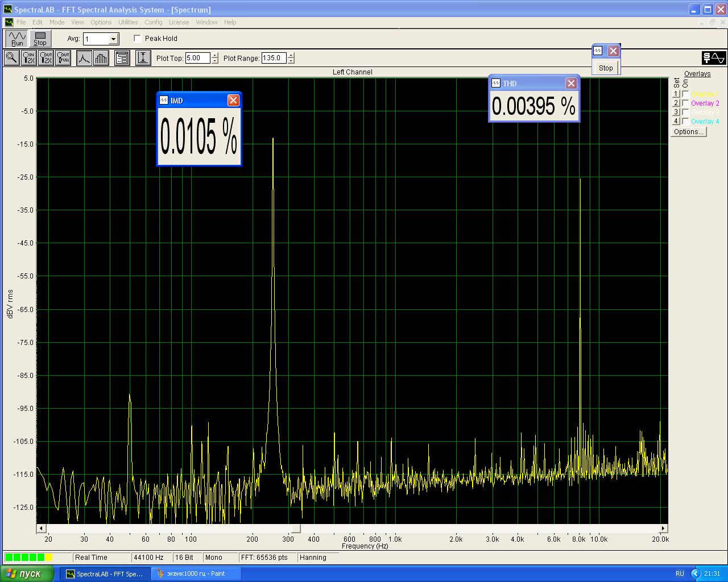Click the overlay Options... button
The image size is (728, 582).
click(x=688, y=132)
